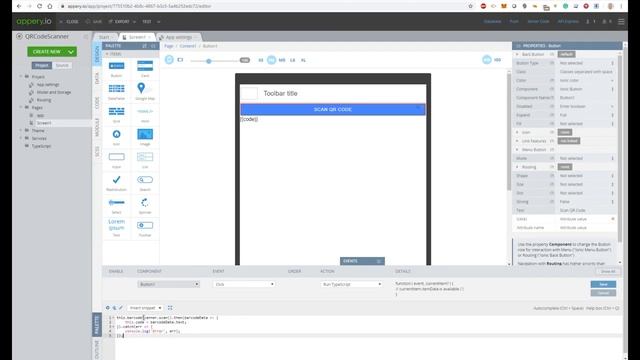Open the Color property dropdown
The image size is (640, 360).
(x=586, y=80)
